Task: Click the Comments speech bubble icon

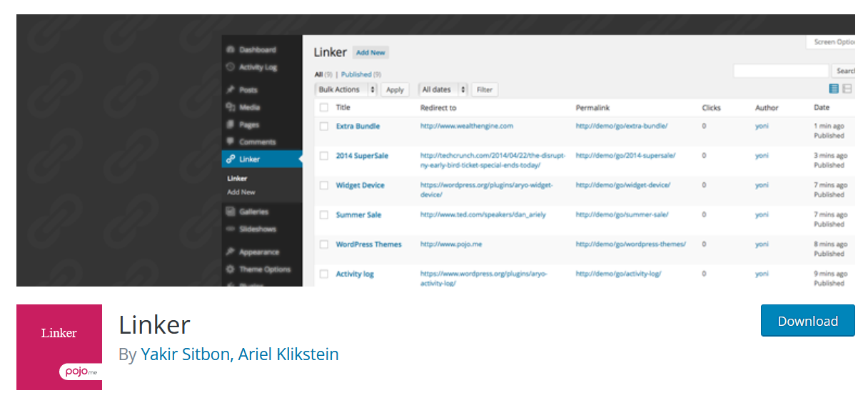Action: 230,141
